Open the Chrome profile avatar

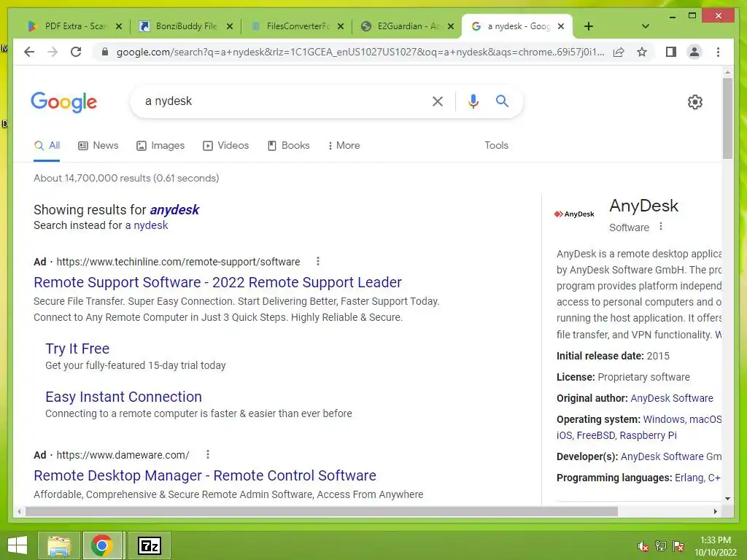pyautogui.click(x=694, y=52)
